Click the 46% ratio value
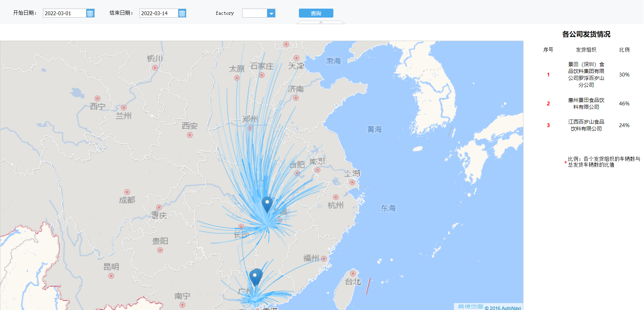This screenshot has height=310, width=644. point(624,103)
